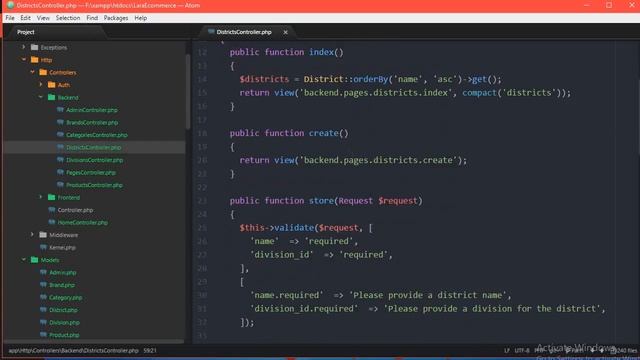This screenshot has height=360, width=640.
Task: Click the HomeController.php file icon
Action: (52, 222)
